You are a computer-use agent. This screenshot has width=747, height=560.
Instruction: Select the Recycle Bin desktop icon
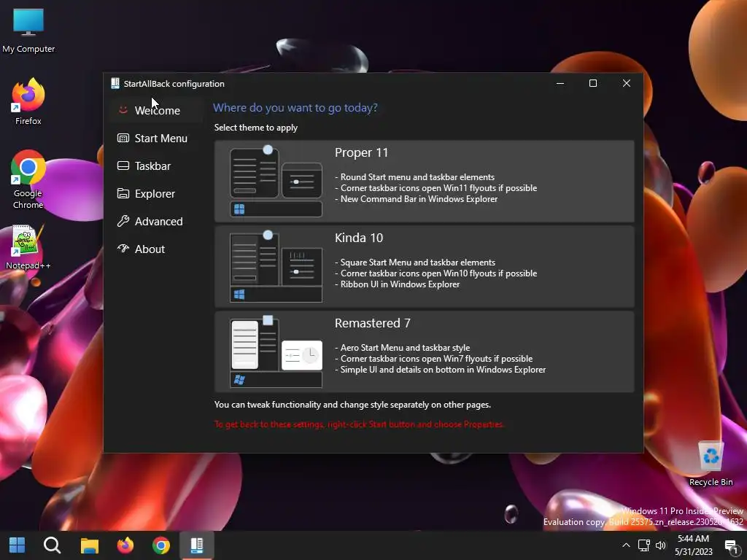pos(711,463)
